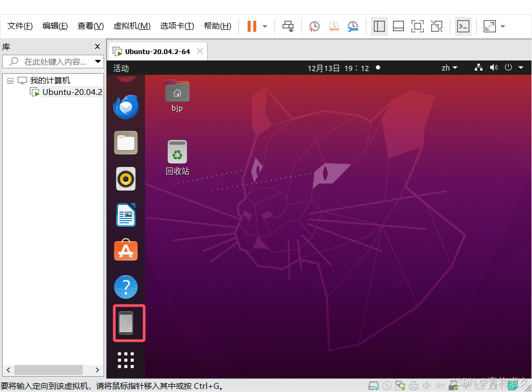Click the user-with-sound-waves icon in status bar
Screen dimensions: 532x392
click(440, 386)
